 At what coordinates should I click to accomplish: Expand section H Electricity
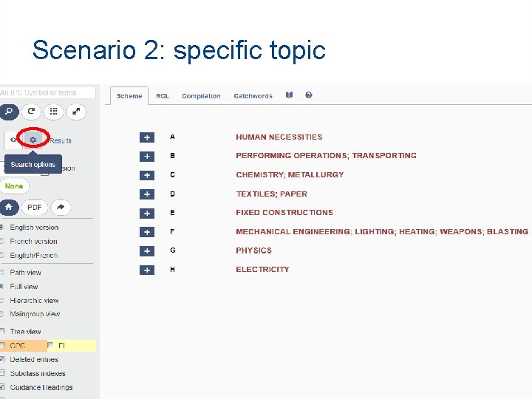coord(147,270)
